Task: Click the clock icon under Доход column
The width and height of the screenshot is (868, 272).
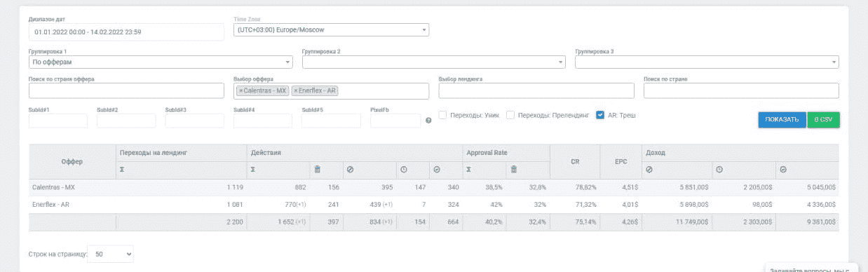Action: click(719, 170)
